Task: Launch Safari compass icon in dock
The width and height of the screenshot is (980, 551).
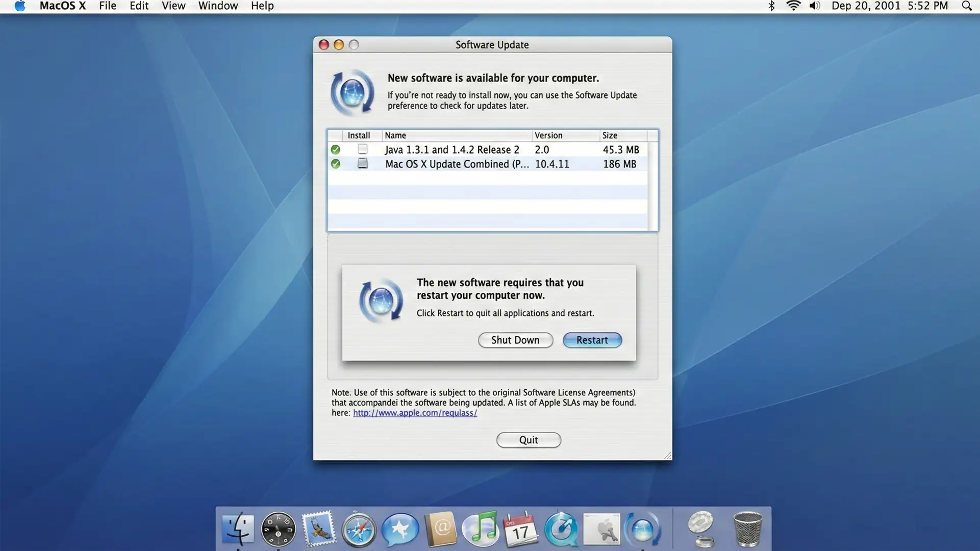Action: (x=359, y=530)
